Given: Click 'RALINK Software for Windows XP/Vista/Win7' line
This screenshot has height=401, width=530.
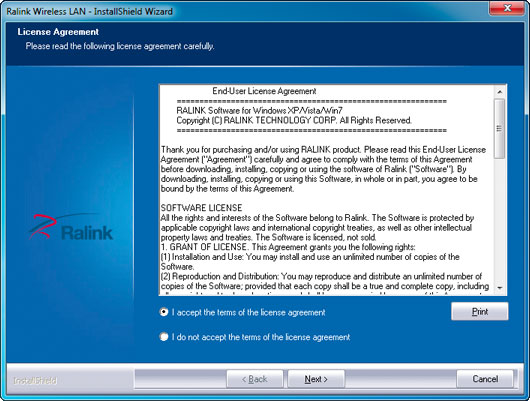Looking at the screenshot, I should click(259, 111).
